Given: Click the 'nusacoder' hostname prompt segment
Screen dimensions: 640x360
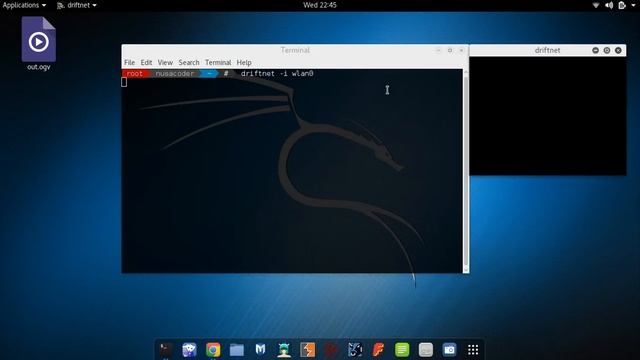Looking at the screenshot, I should click(175, 73).
